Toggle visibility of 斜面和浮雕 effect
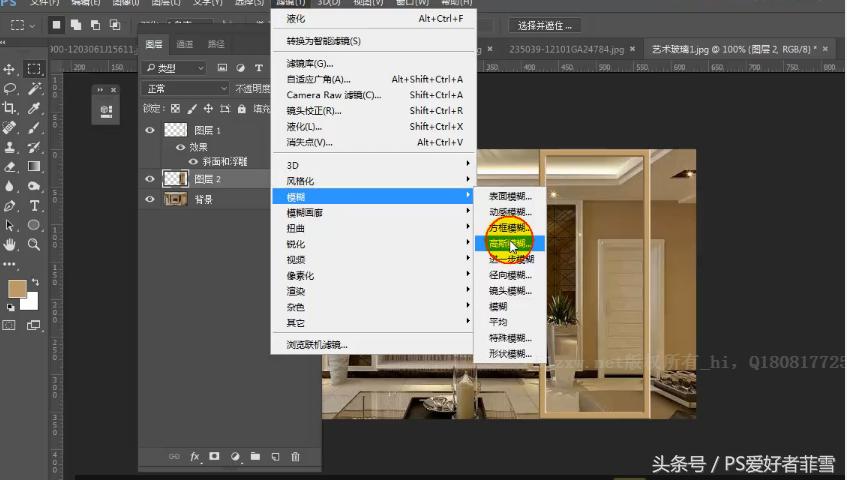The width and height of the screenshot is (847, 480). pyautogui.click(x=193, y=161)
